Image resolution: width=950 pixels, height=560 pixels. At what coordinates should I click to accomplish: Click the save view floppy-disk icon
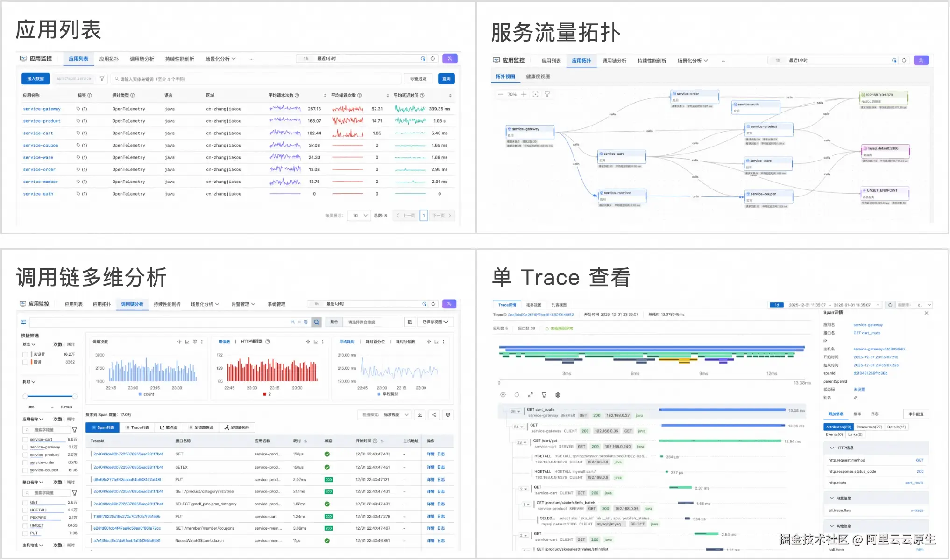410,322
